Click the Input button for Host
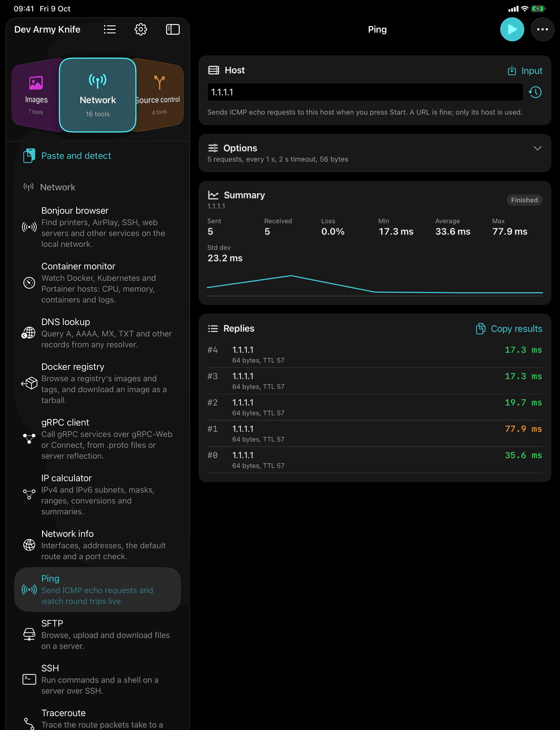560x730 pixels. tap(525, 71)
